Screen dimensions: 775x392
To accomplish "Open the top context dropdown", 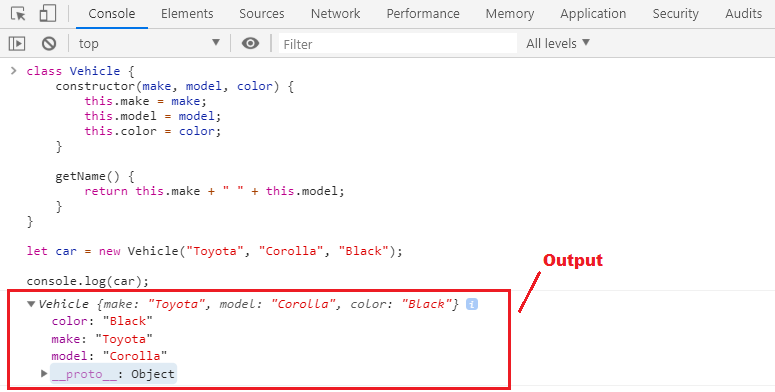I will [149, 44].
